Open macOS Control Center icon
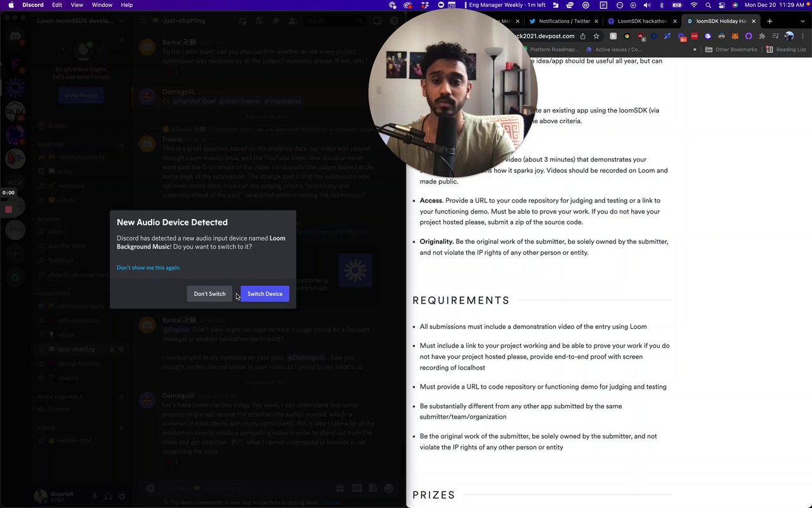Viewport: 812px width, 508px height. tap(722, 5)
